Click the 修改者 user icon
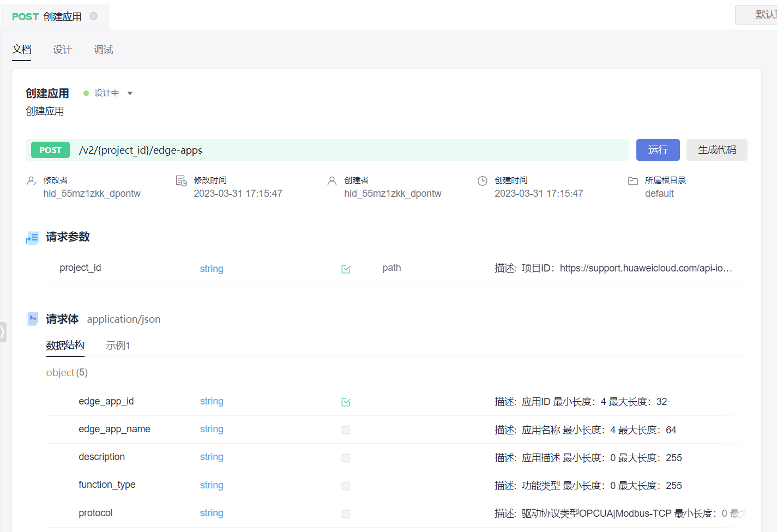 [x=32, y=181]
